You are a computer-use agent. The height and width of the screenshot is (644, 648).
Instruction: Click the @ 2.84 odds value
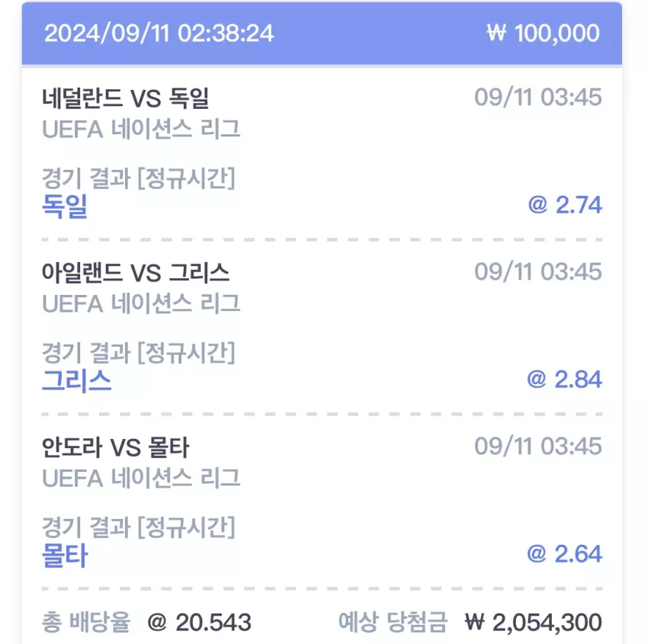tap(564, 380)
